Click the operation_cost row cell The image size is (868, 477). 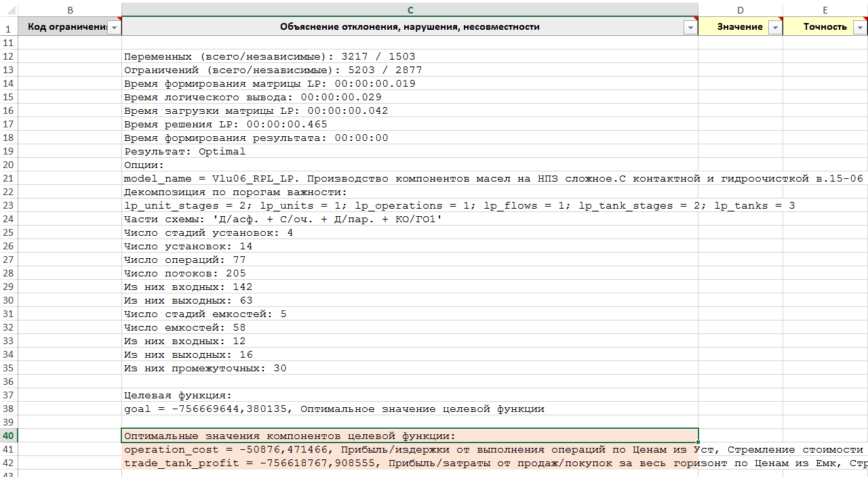coord(410,449)
